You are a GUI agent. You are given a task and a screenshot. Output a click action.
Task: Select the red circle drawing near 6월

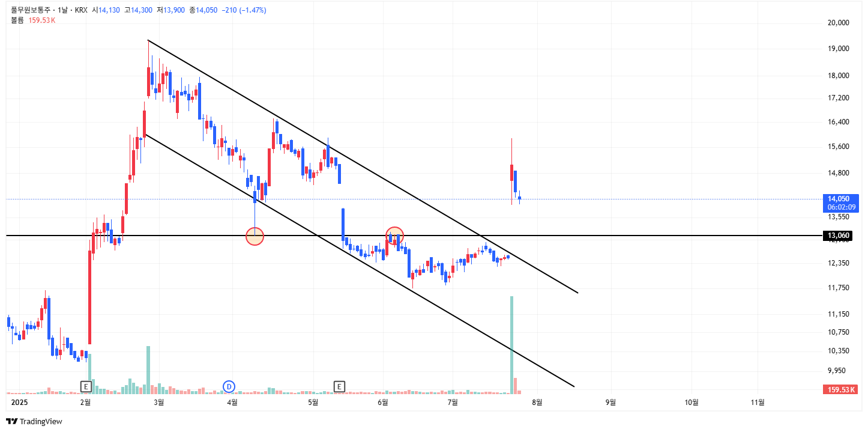[x=394, y=236]
